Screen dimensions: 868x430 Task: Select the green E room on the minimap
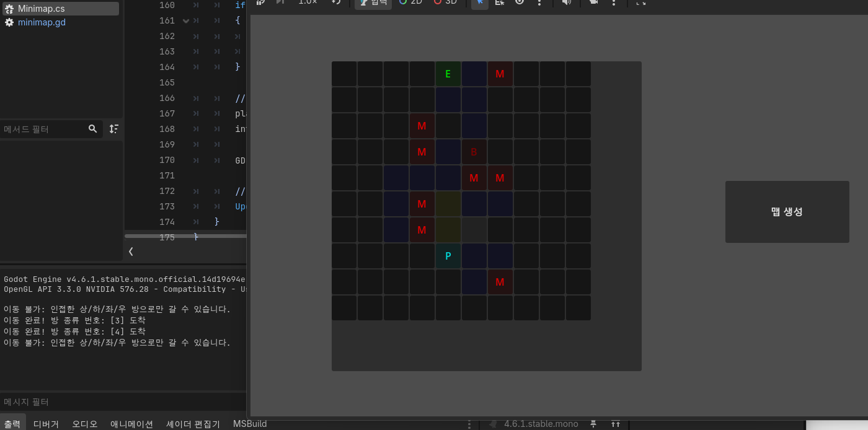coord(448,74)
